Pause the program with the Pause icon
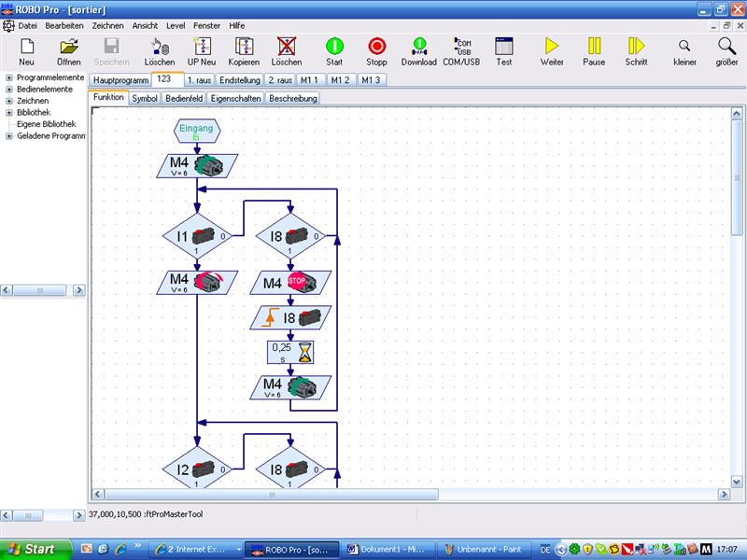The height and width of the screenshot is (560, 747). pyautogui.click(x=594, y=52)
